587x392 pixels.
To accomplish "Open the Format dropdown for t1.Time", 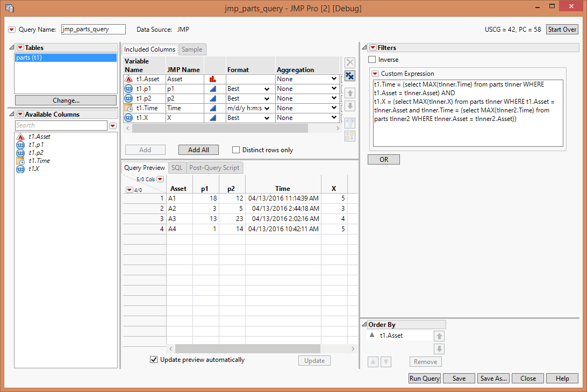I will point(268,108).
